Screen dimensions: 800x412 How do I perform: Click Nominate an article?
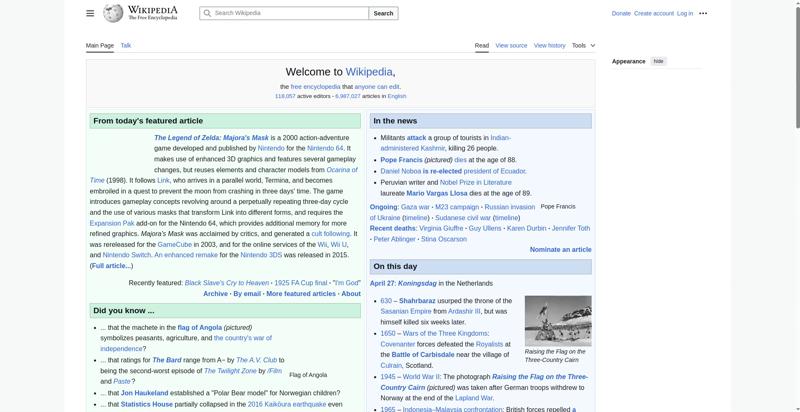560,249
